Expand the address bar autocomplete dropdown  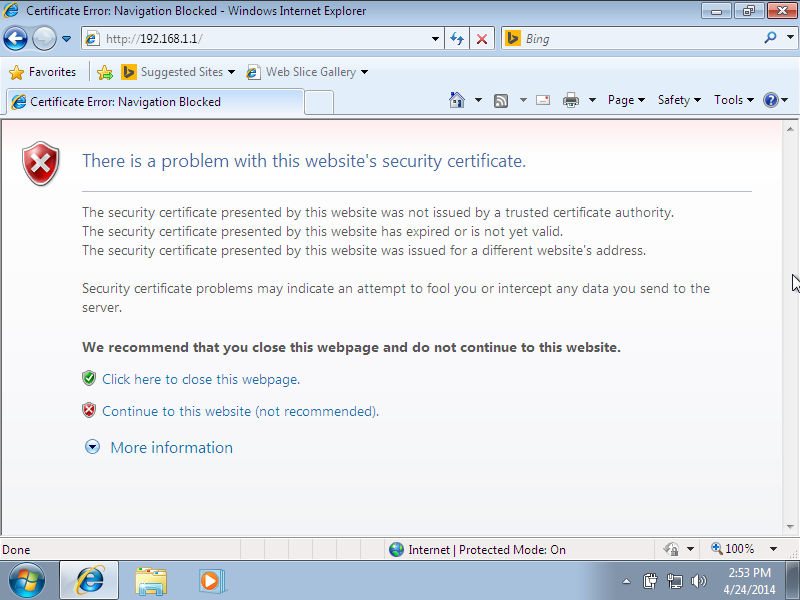[x=435, y=39]
